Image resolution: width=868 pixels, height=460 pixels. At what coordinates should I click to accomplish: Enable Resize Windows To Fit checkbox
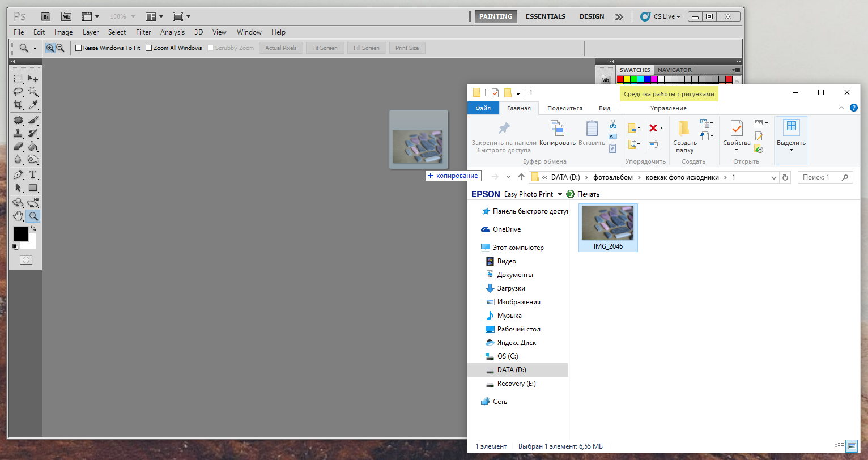(79, 48)
